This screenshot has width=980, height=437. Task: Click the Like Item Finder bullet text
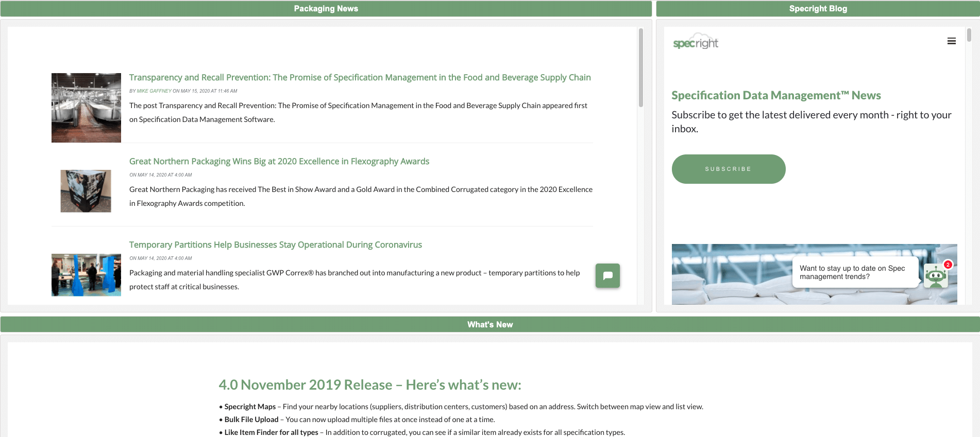[422, 432]
